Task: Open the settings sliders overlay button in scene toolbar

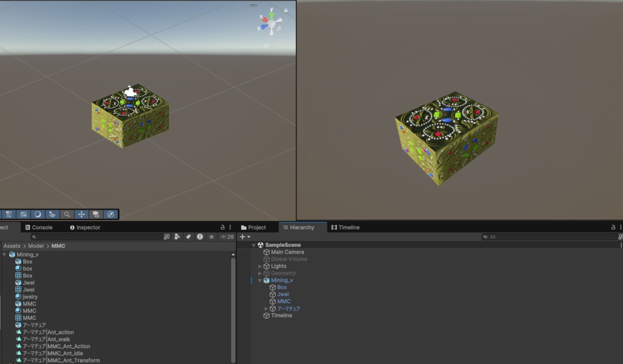Action: 9,215
